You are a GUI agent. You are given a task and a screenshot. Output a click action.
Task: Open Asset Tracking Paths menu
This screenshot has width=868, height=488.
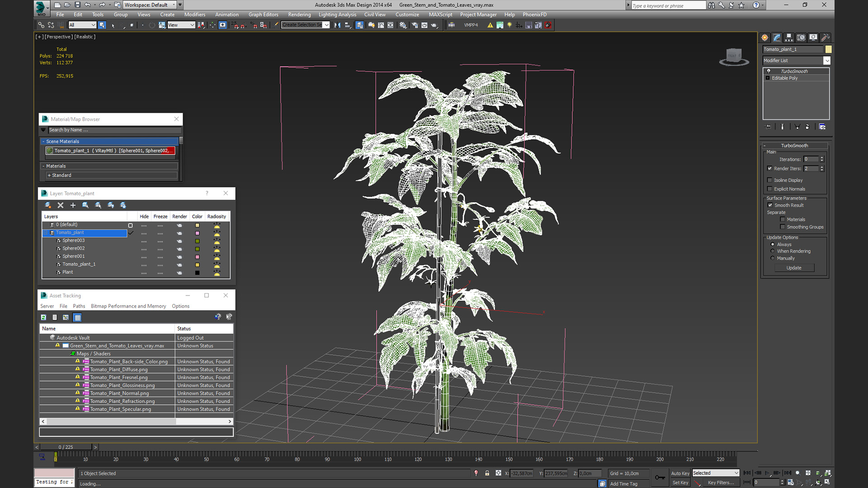click(x=79, y=306)
